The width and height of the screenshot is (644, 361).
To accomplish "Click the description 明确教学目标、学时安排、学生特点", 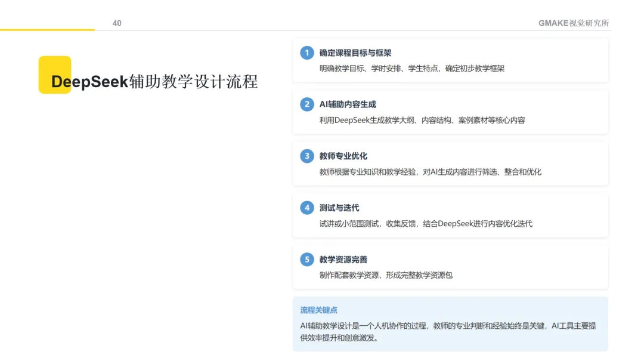I will click(411, 69).
